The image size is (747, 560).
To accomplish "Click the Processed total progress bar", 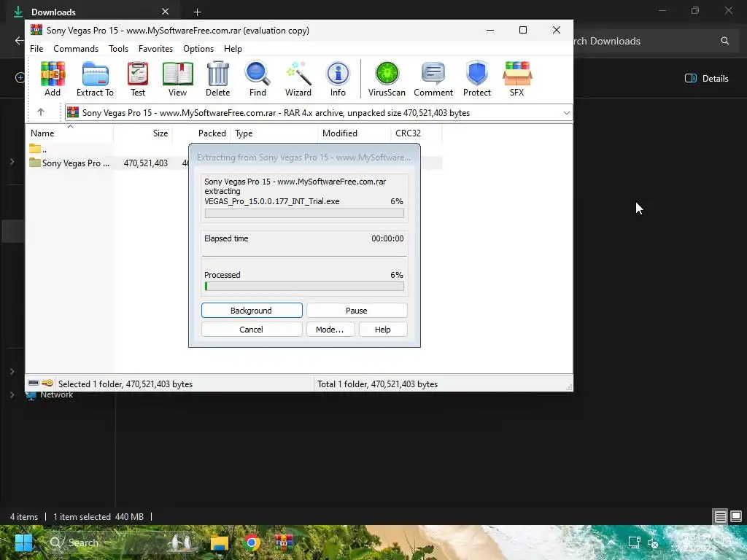I will pos(304,286).
